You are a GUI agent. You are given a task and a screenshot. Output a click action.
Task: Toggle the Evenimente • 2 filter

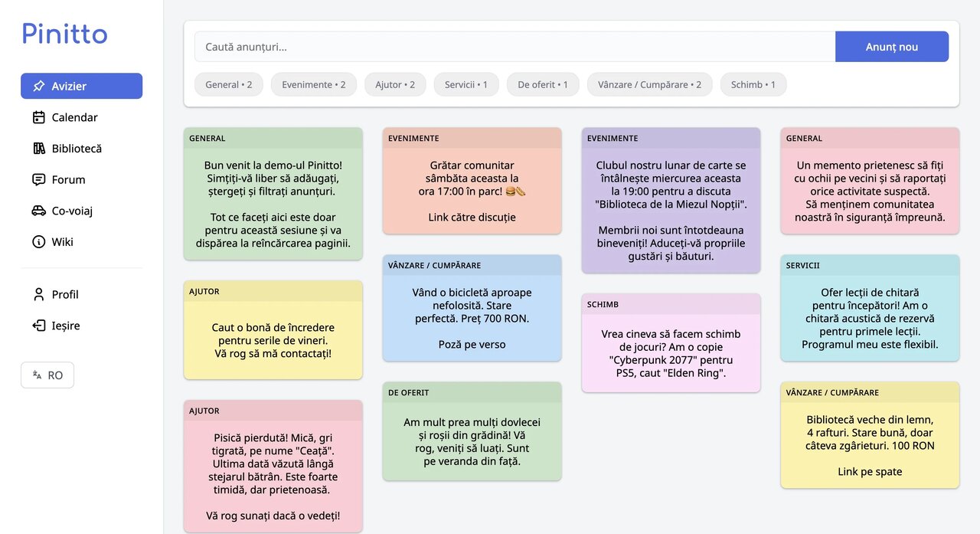(x=313, y=84)
